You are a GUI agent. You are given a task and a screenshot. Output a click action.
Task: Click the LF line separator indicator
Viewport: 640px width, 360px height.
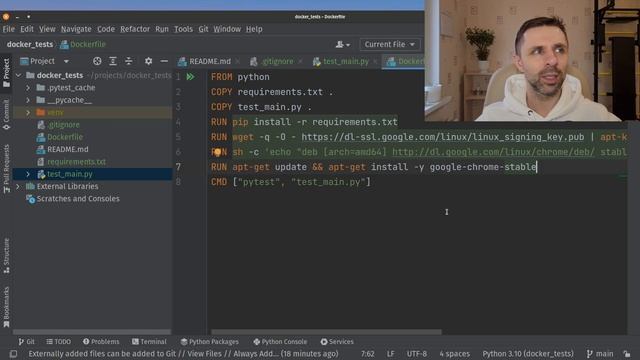click(x=391, y=354)
